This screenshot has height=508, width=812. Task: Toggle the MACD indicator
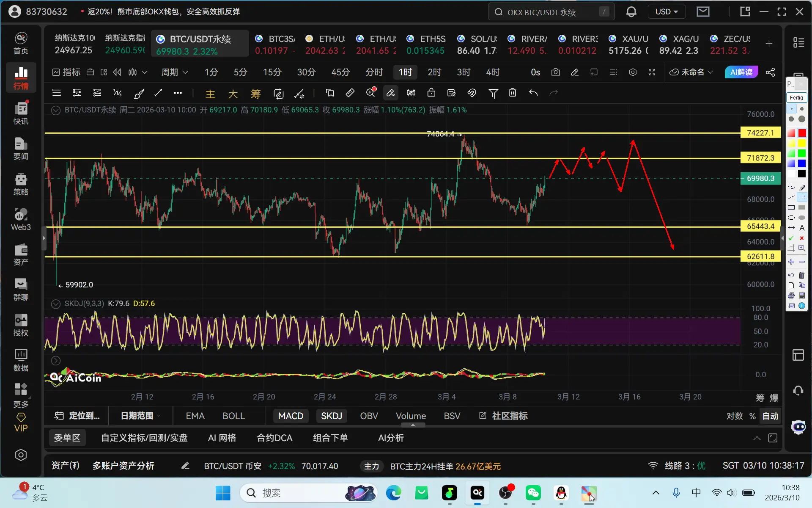click(291, 416)
